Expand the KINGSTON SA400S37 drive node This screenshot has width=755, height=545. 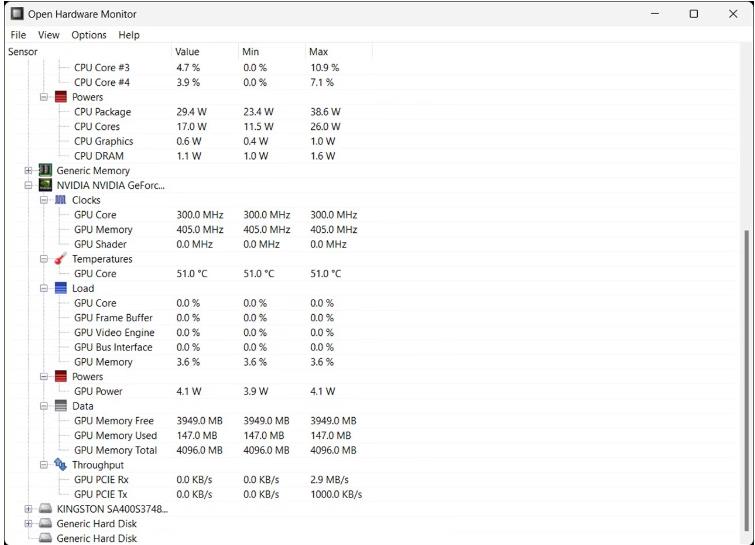(28, 509)
